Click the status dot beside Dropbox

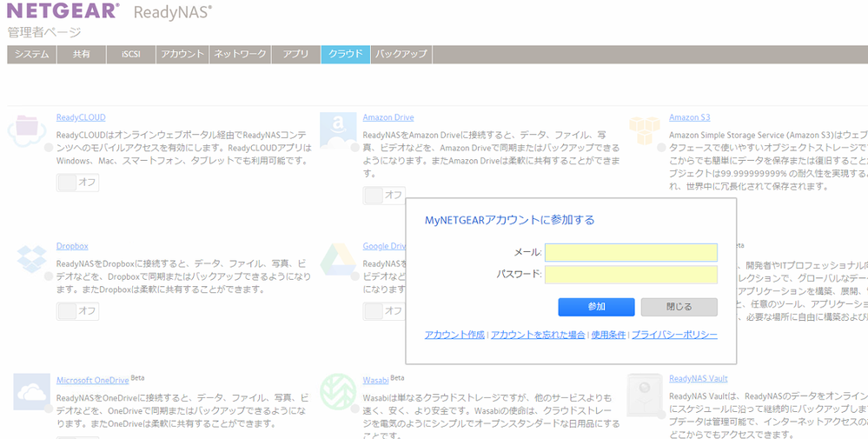49,276
